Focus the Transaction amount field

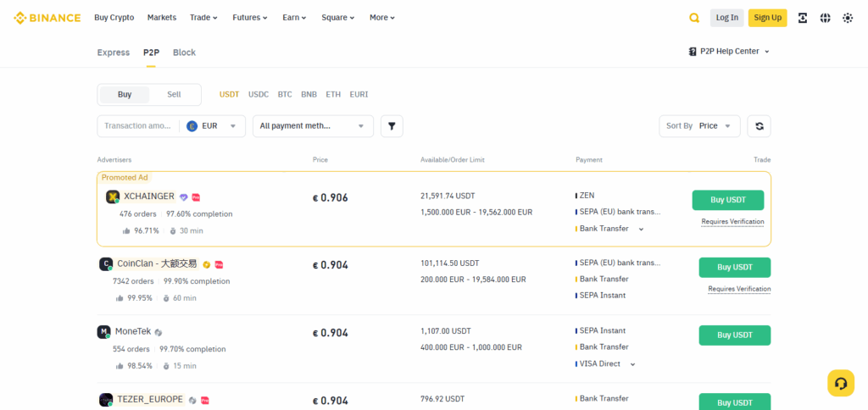point(138,126)
